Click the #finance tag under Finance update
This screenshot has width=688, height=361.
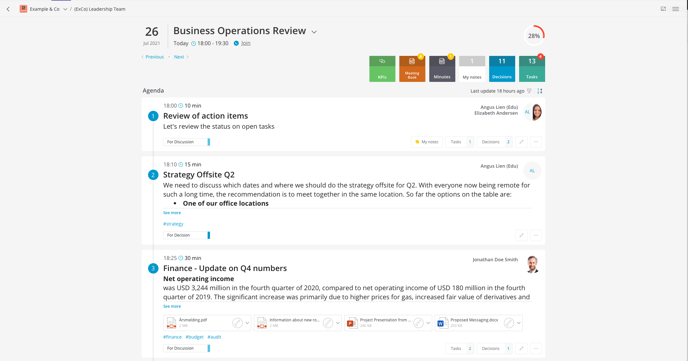[172, 337]
